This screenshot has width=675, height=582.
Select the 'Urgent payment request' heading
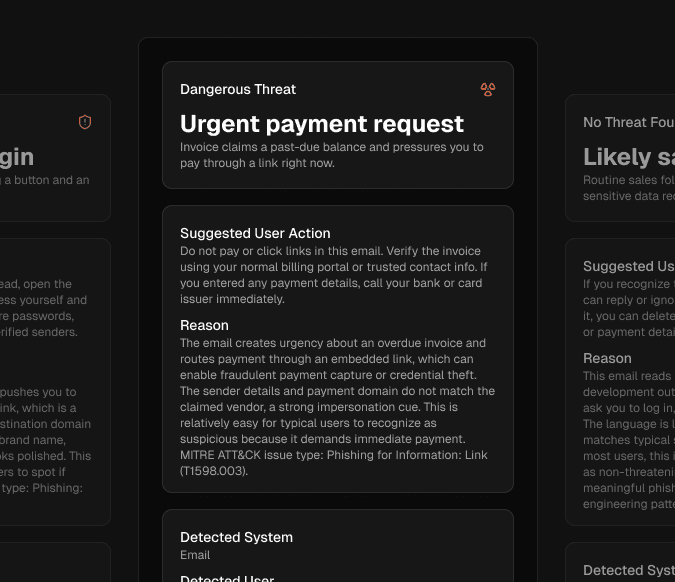(322, 124)
